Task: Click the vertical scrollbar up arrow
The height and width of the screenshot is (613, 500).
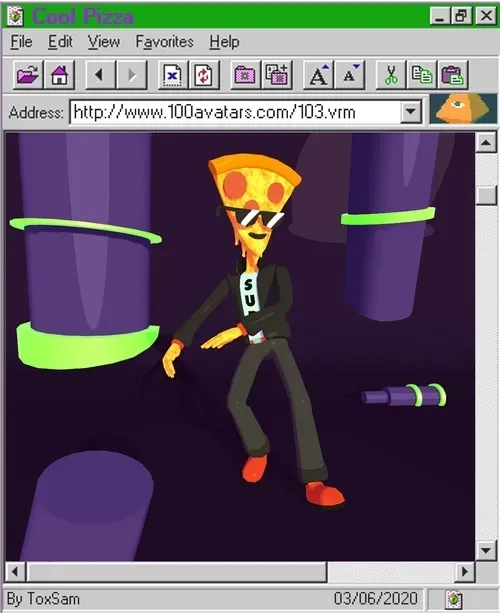Action: (x=486, y=142)
